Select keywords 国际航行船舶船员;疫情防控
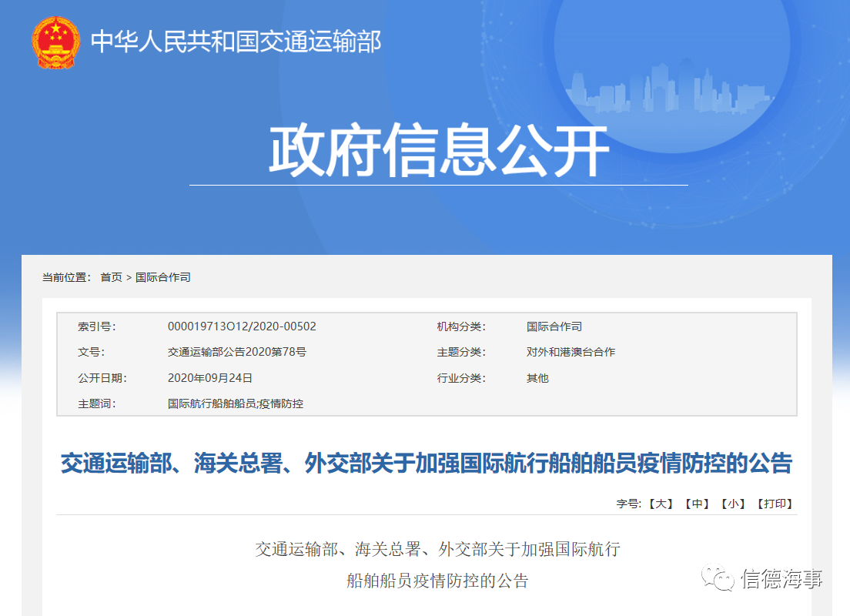This screenshot has height=616, width=850. 236,403
